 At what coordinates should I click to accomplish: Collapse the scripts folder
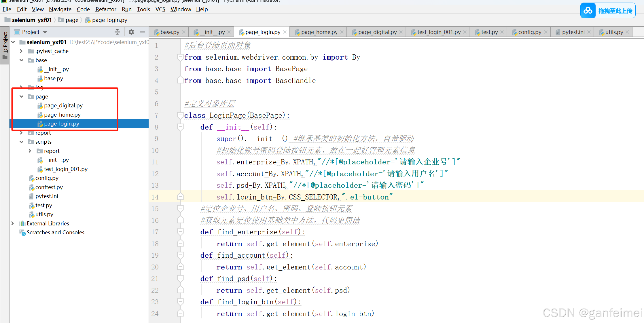(21, 142)
